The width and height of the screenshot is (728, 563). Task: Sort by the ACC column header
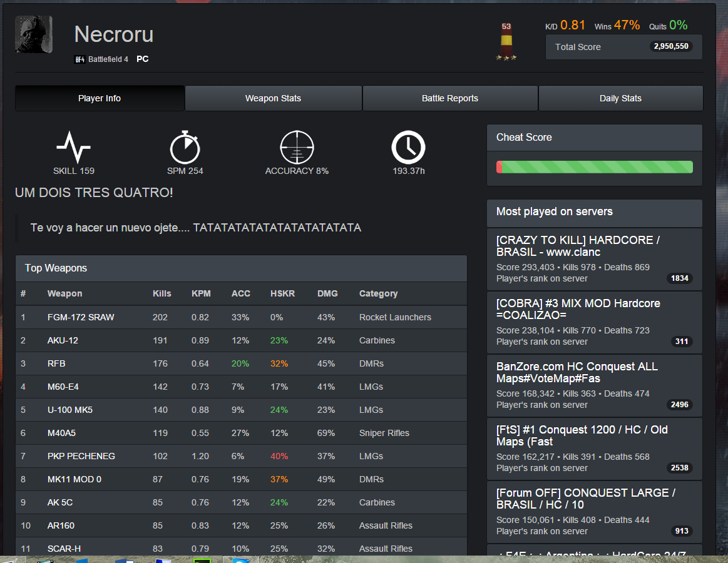241,293
